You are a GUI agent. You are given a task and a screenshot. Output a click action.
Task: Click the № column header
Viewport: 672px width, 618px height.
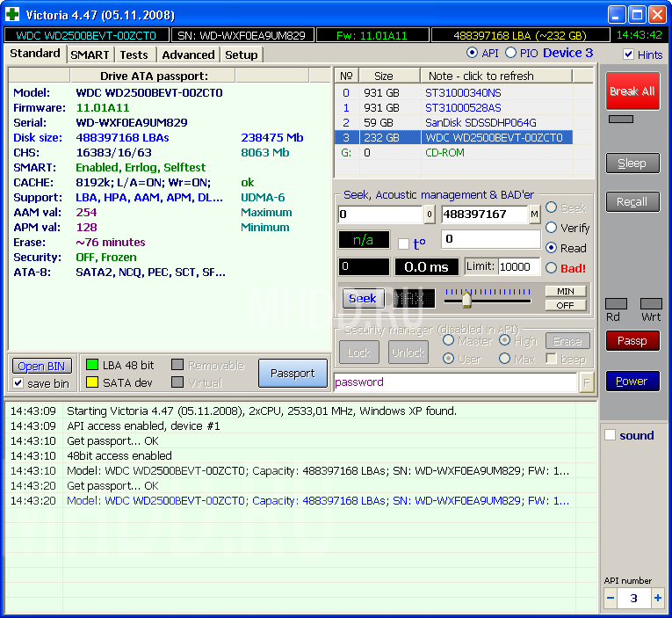346,76
